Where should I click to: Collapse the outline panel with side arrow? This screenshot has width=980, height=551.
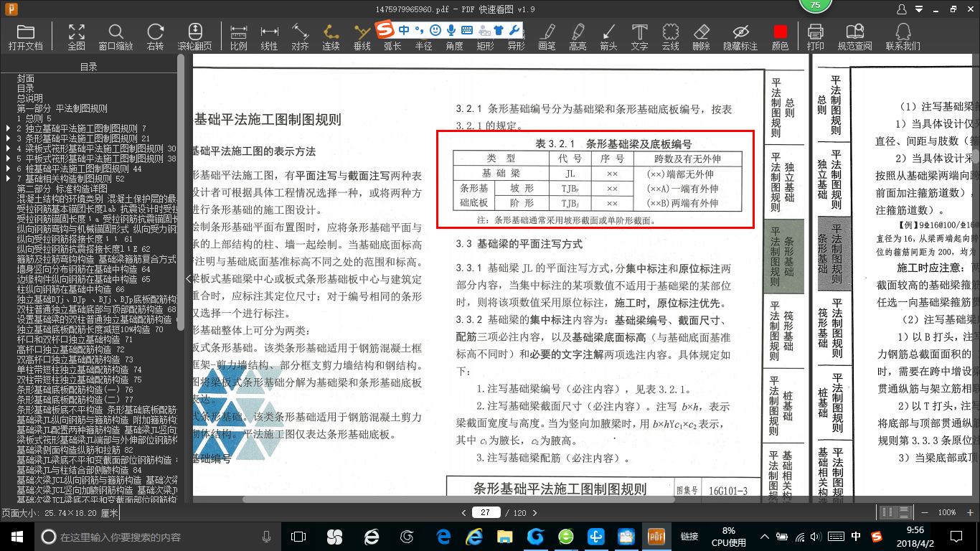coord(189,278)
